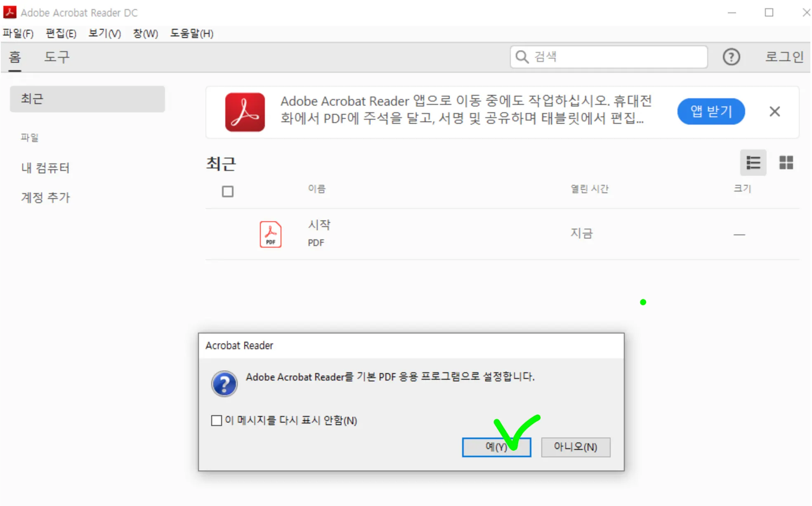The height and width of the screenshot is (506, 812).
Task: Open the 파일(F) menu
Action: (x=18, y=33)
